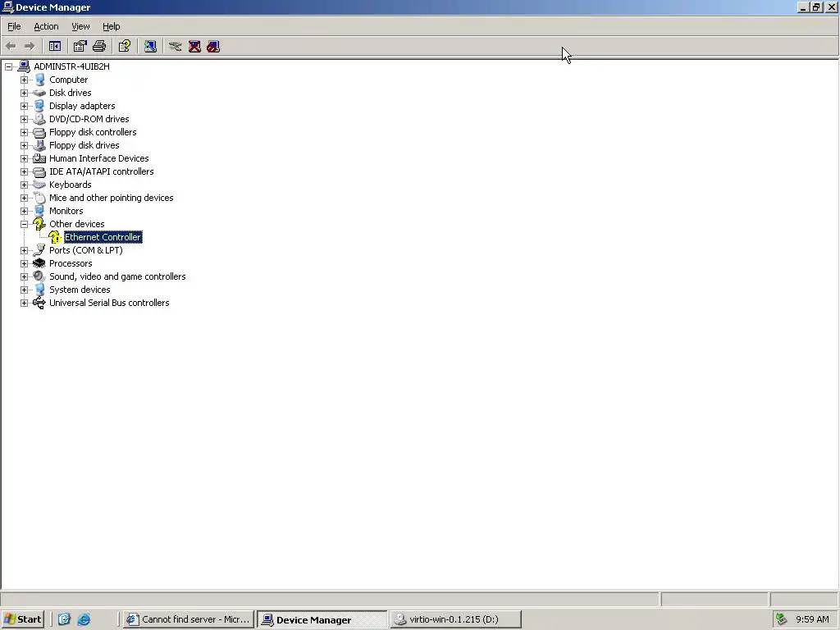
Task: Collapse the ADMINSTR-4UIB2H root node
Action: pos(8,66)
